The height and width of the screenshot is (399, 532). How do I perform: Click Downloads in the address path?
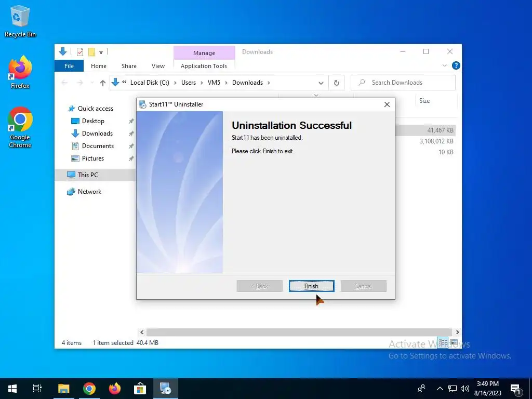coord(247,83)
